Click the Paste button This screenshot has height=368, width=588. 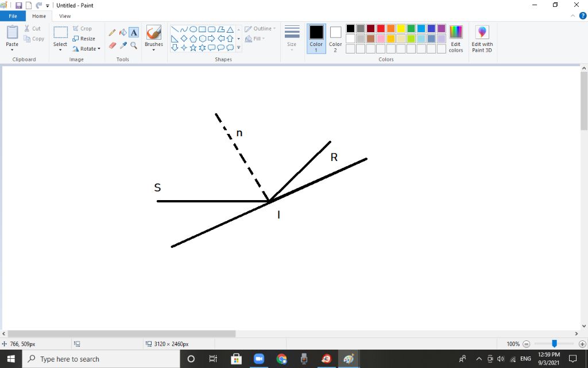pos(12,36)
